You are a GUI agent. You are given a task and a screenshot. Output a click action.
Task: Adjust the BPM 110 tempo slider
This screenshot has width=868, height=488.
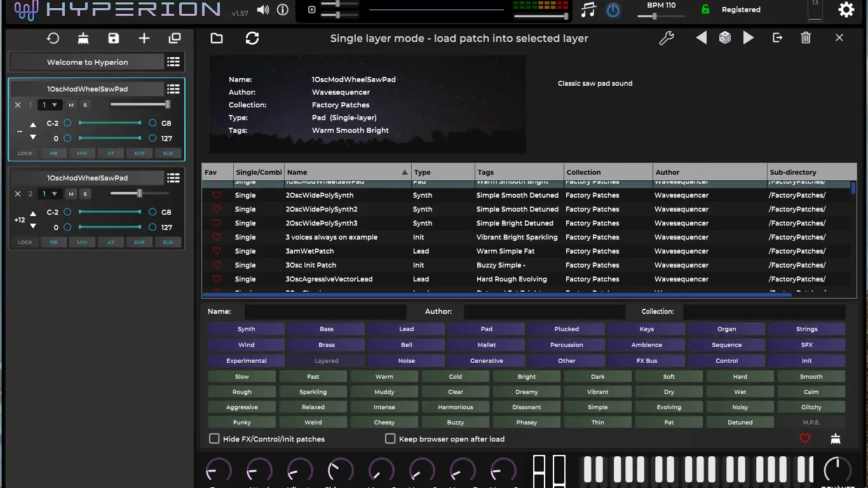pos(665,16)
